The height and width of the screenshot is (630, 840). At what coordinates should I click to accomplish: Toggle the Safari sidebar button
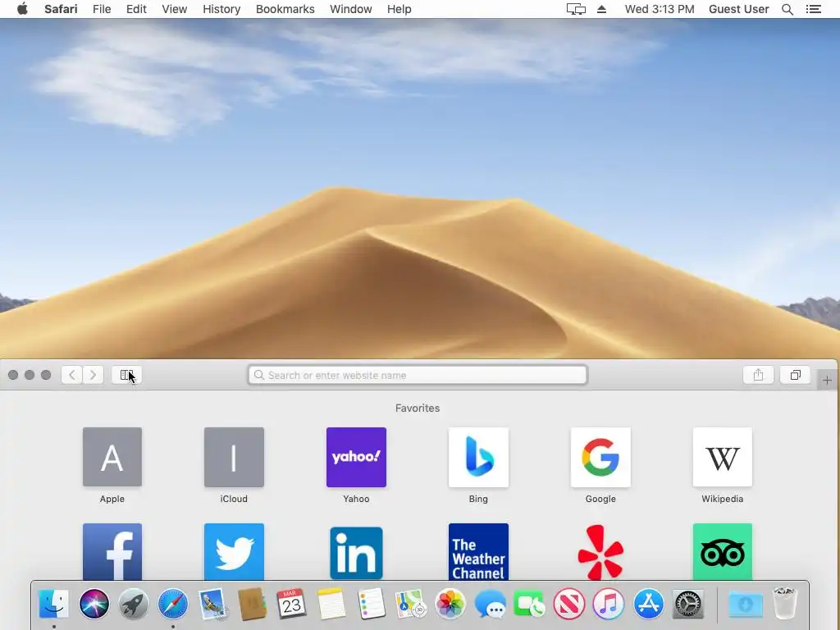coord(126,375)
